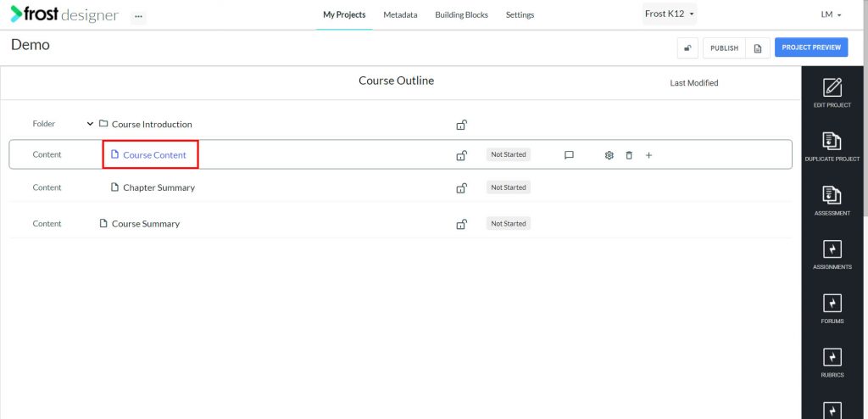868x419 pixels.
Task: Toggle the lock on Course Summary row
Action: [461, 224]
